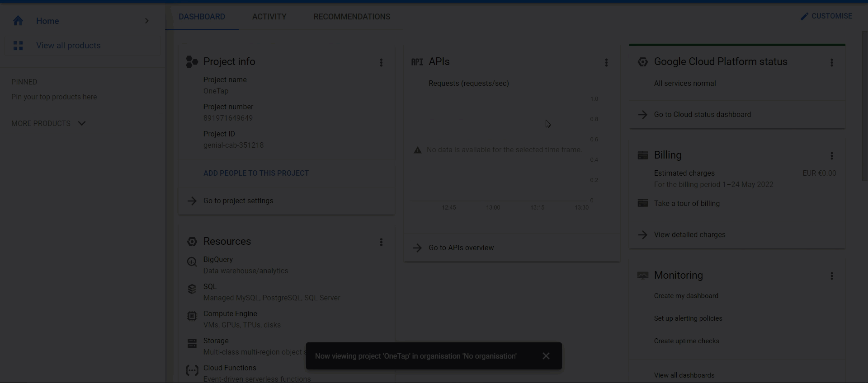Open View detailed charges link
Viewport: 868px width, 383px height.
tap(689, 235)
